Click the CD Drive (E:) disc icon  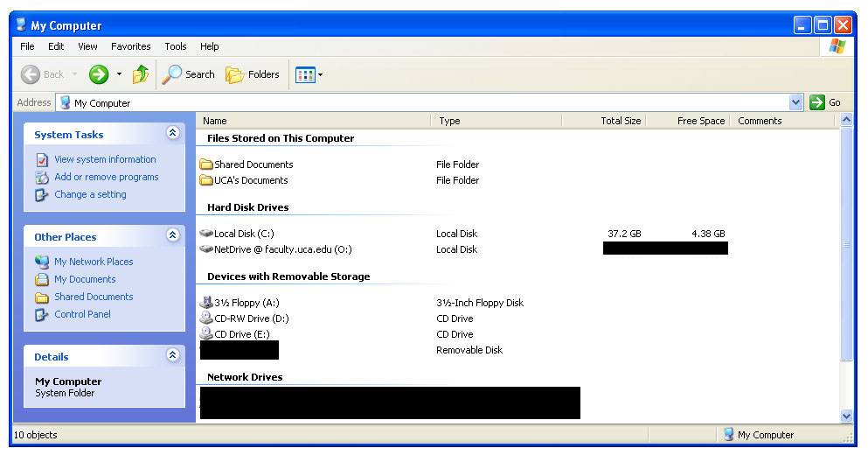206,332
